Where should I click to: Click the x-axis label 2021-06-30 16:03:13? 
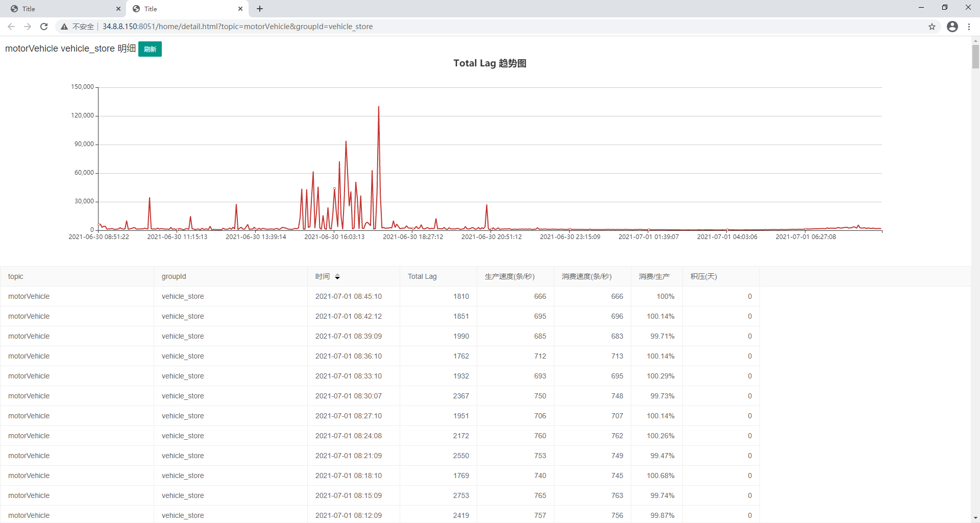click(x=334, y=237)
